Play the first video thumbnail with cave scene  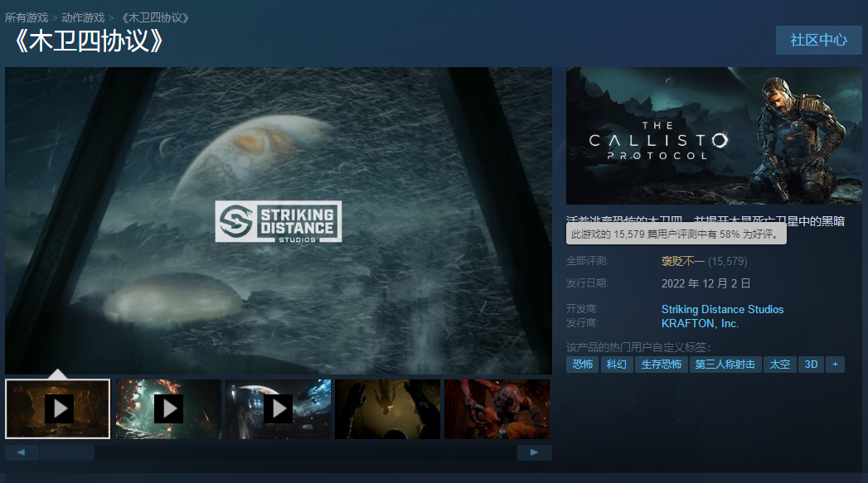click(x=57, y=409)
